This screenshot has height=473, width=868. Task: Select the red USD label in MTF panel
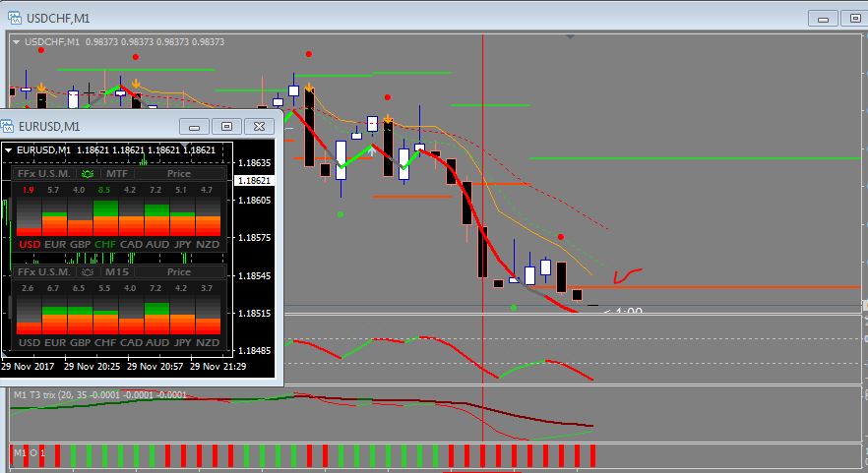30,245
